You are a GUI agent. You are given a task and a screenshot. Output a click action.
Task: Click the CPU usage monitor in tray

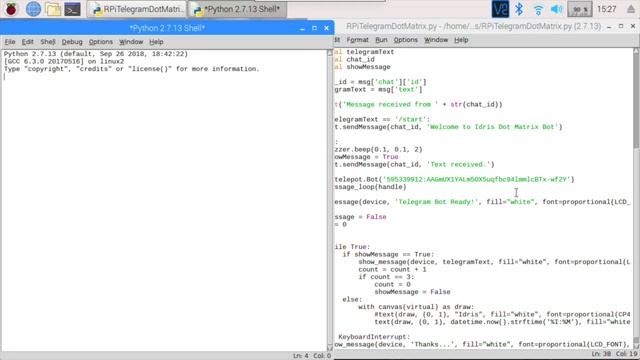580,9
